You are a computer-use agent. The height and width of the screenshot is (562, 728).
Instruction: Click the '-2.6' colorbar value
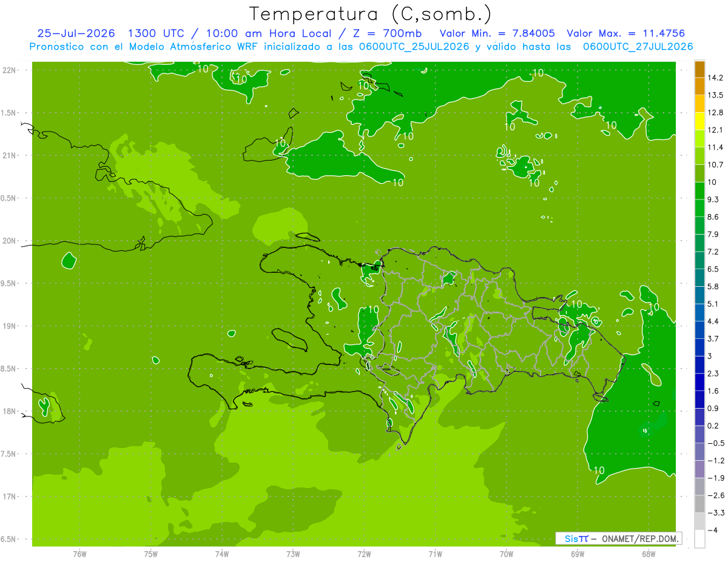click(x=716, y=495)
